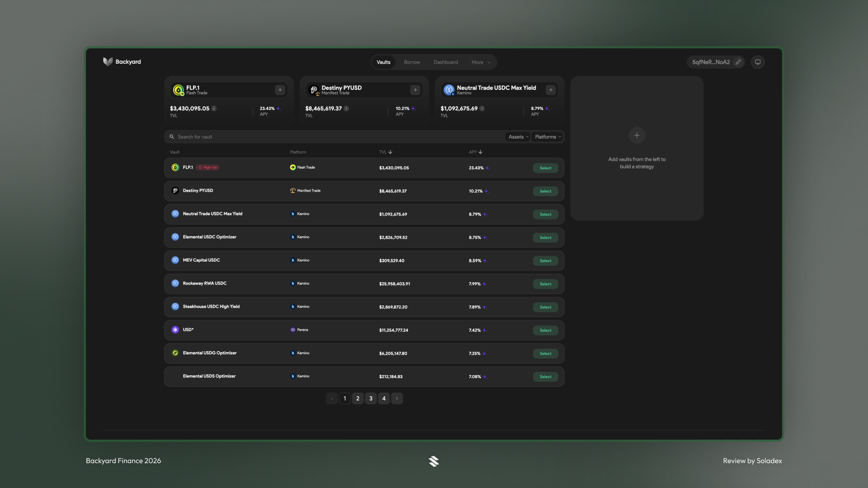Click sparkle icon next to 7.42% APY

click(484, 330)
